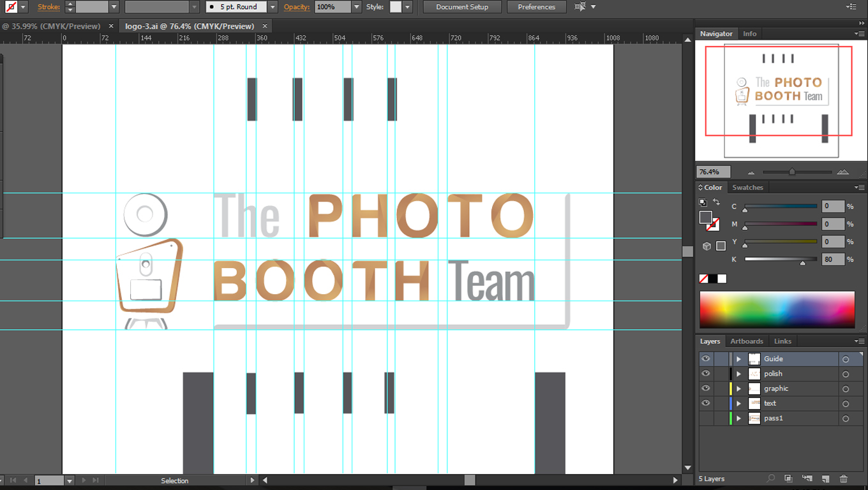Create a new layer in the Layers panel

tap(825, 478)
